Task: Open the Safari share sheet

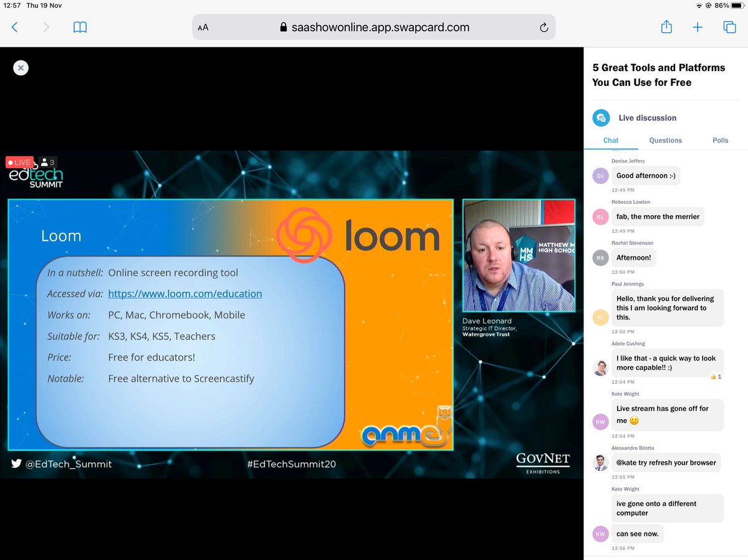Action: click(666, 27)
